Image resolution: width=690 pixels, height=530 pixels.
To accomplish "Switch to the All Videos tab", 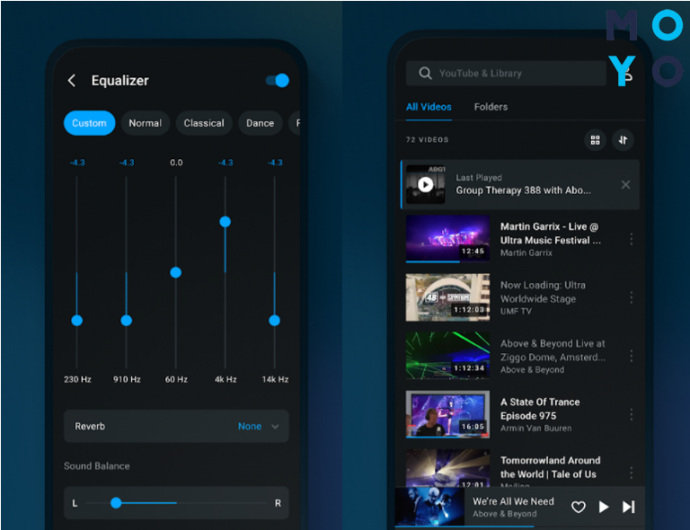I will (429, 107).
